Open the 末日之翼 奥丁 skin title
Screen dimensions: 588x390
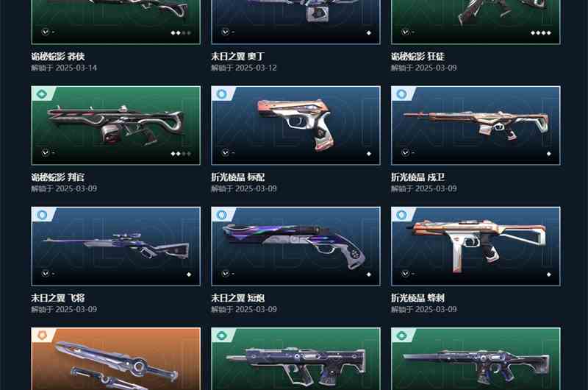(237, 57)
